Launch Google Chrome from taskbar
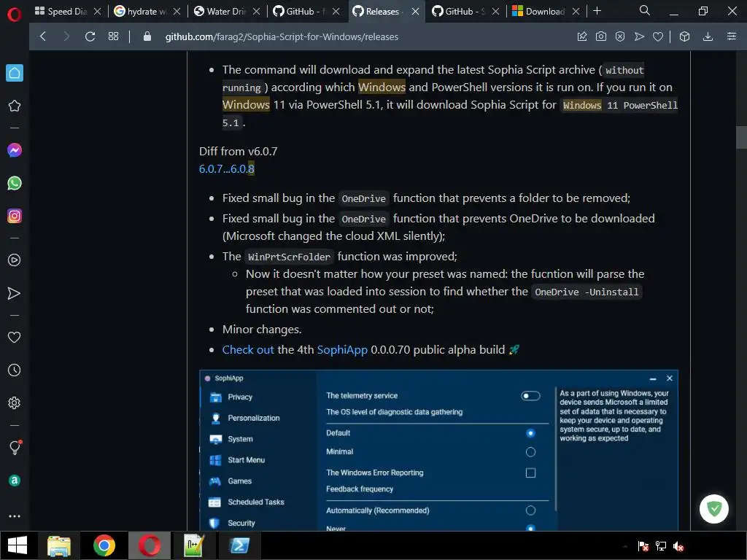The width and height of the screenshot is (747, 560). click(104, 545)
